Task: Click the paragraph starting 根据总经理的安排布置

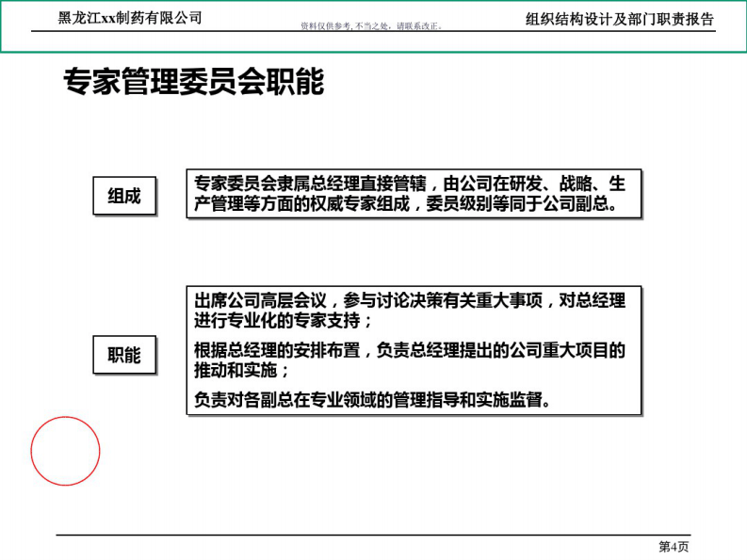Action: [x=410, y=360]
